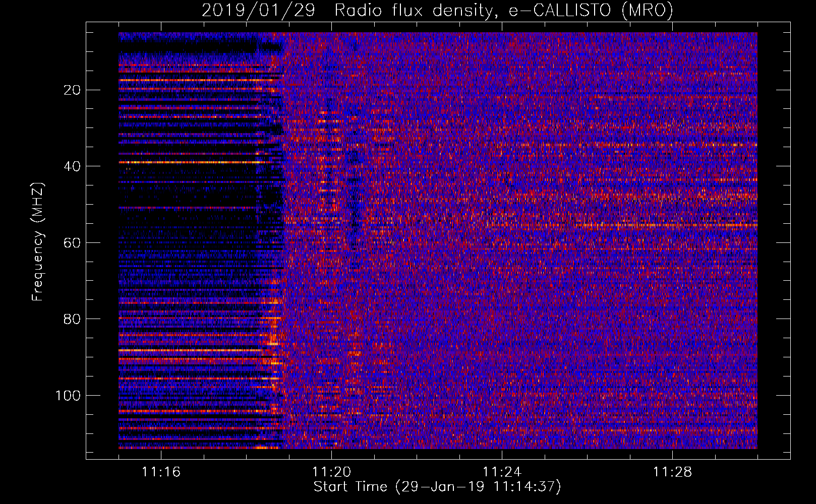
Task: Click the 100 MHz frequency tick label
Action: [68, 396]
